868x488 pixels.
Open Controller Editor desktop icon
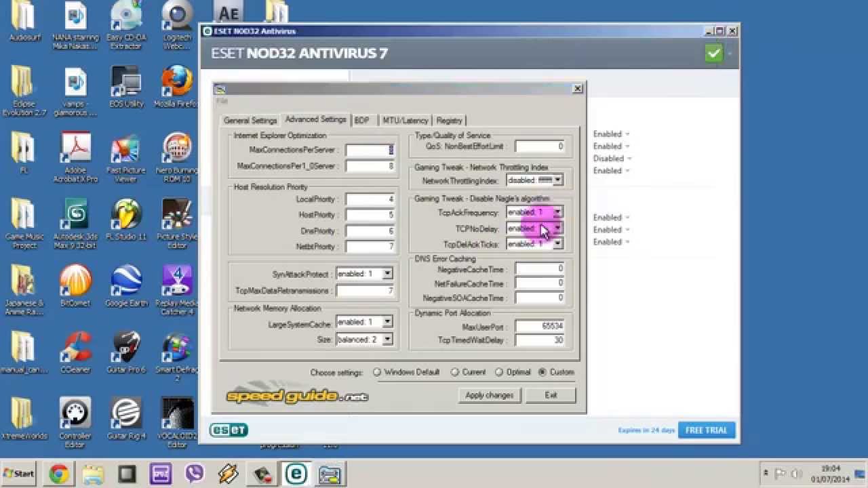(75, 423)
